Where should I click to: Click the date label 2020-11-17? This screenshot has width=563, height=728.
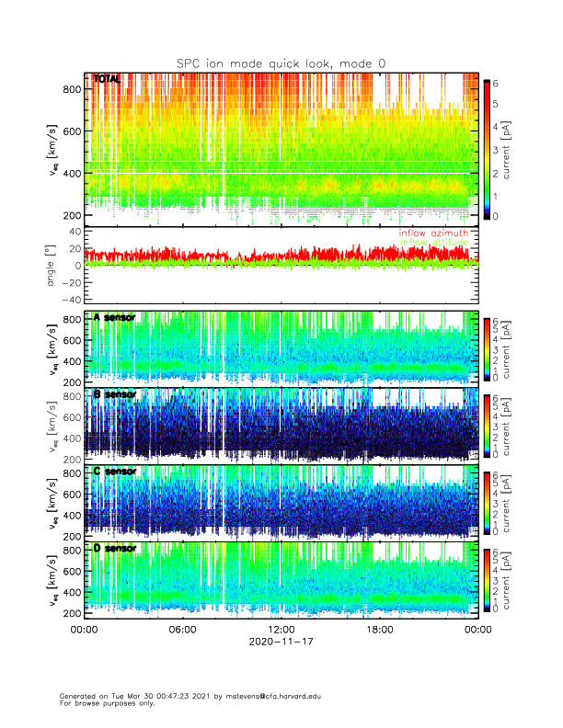pos(281,643)
